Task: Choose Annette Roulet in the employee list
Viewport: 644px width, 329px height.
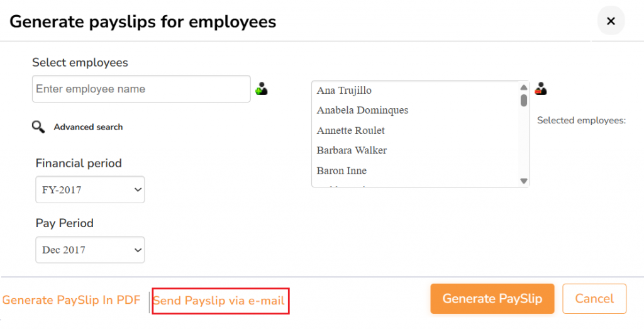Action: coord(350,131)
